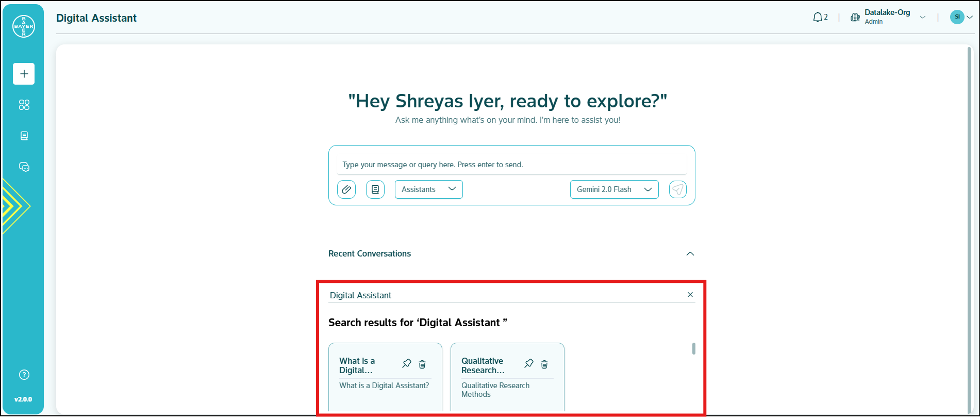The image size is (980, 417).
Task: Pin the 'What is a Digital...' conversation
Action: click(x=407, y=364)
